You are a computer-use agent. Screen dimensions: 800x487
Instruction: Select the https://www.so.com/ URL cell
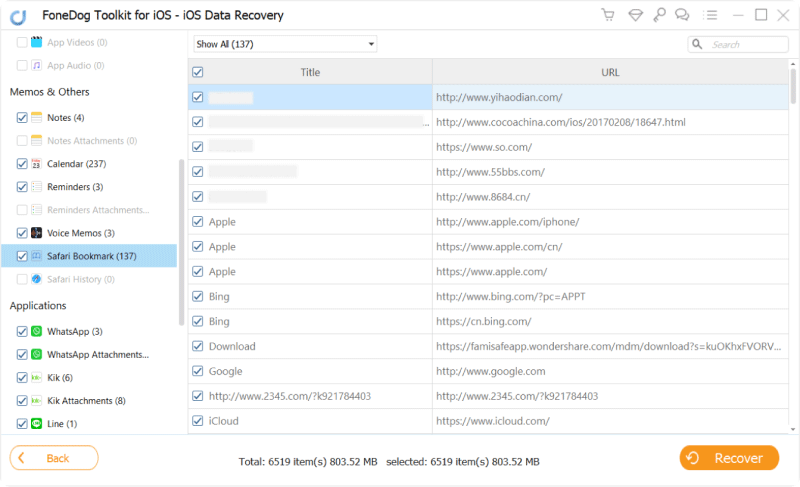pyautogui.click(x=610, y=147)
